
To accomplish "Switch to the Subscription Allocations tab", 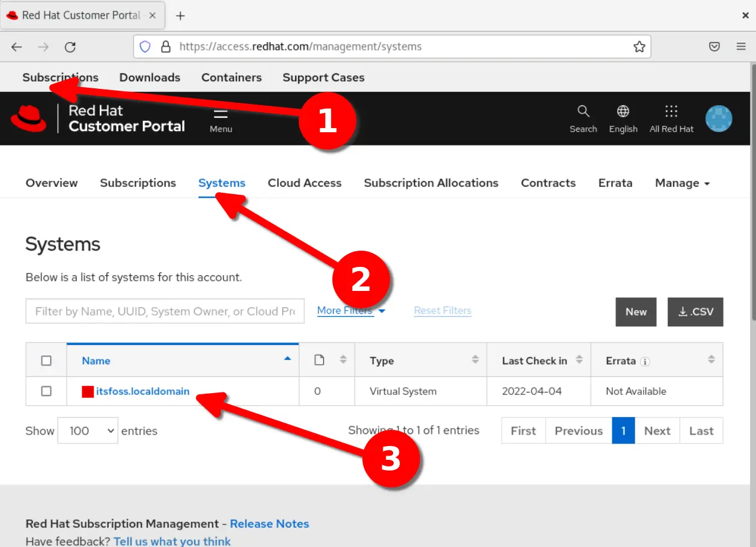I will pos(431,183).
